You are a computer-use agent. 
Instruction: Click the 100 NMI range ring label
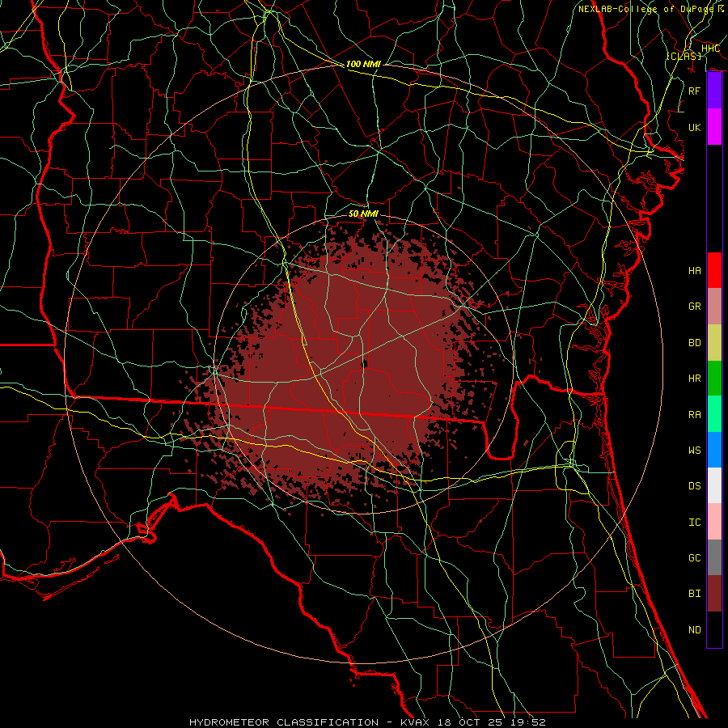pos(363,64)
